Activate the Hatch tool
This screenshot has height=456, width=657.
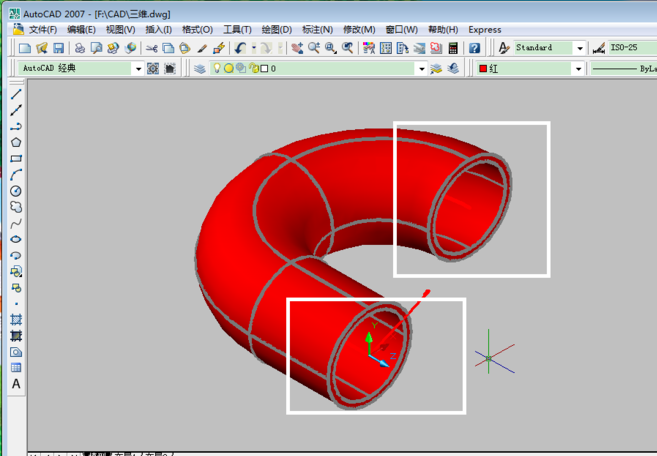pos(16,319)
